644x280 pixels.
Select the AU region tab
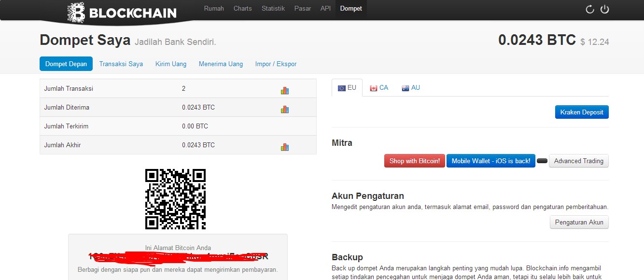(411, 88)
